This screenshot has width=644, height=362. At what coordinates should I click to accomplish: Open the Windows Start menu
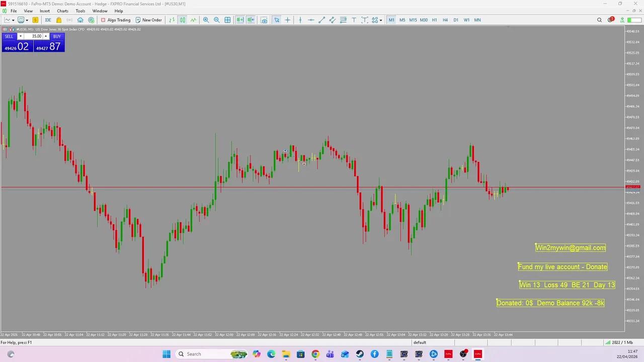(167, 354)
